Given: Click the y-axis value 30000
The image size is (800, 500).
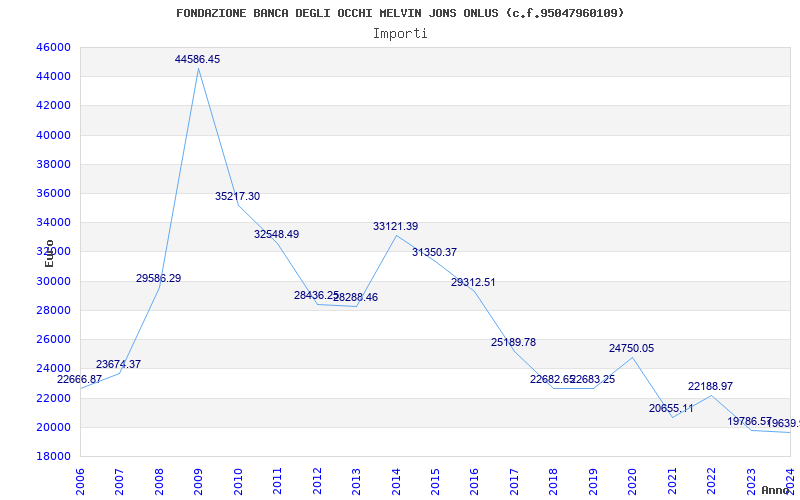Looking at the screenshot, I should click(53, 281).
